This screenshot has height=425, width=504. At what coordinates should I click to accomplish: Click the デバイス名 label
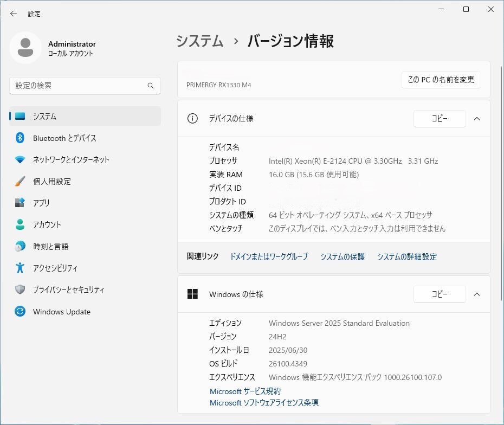point(224,147)
